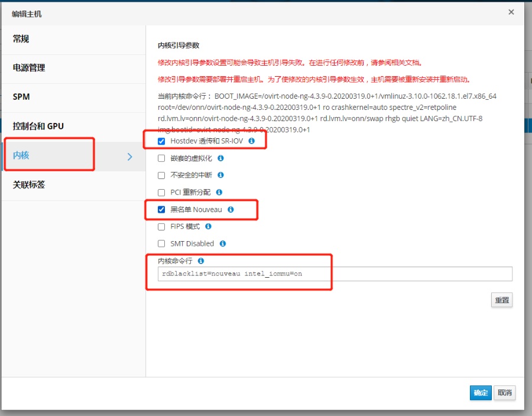Open 电源管理 tab

[x=74, y=69]
